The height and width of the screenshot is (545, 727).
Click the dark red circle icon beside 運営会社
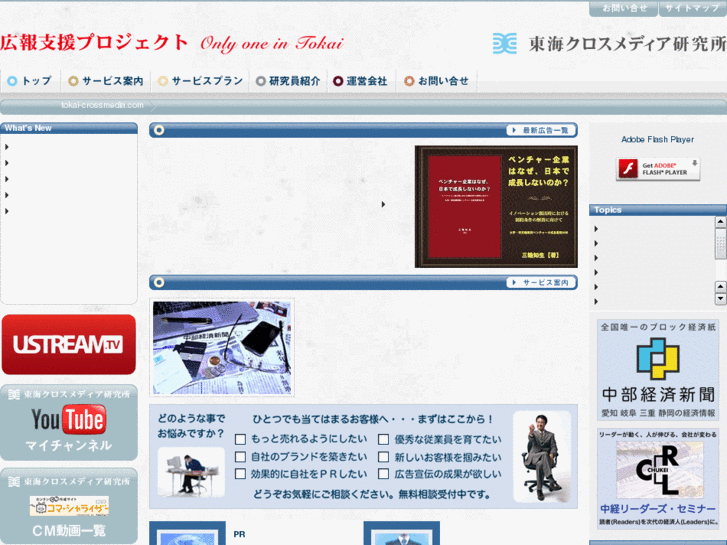click(x=338, y=81)
